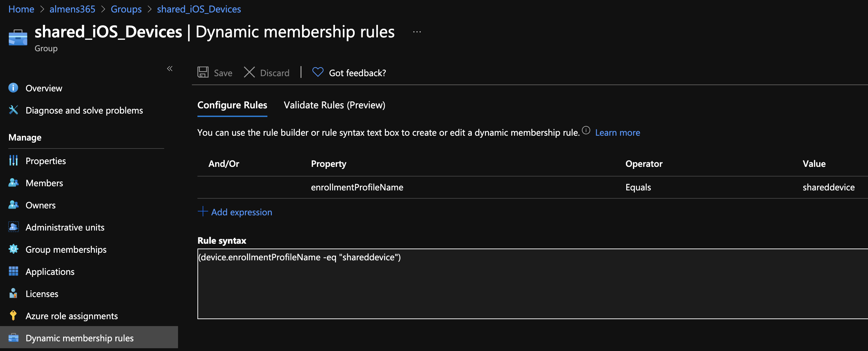Click inside the Rule syntax text box
The image size is (868, 351).
click(520, 287)
